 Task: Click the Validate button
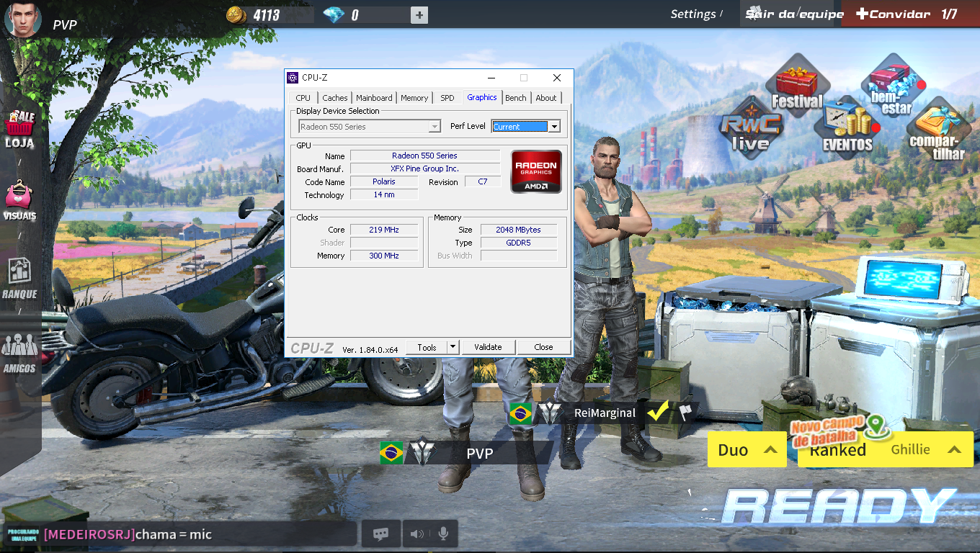click(x=488, y=347)
